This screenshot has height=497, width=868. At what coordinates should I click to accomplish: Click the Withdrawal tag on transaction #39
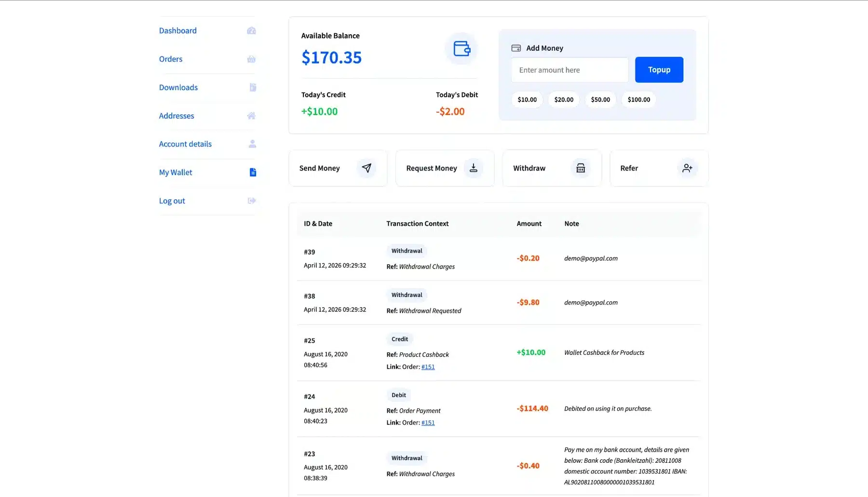tap(407, 251)
